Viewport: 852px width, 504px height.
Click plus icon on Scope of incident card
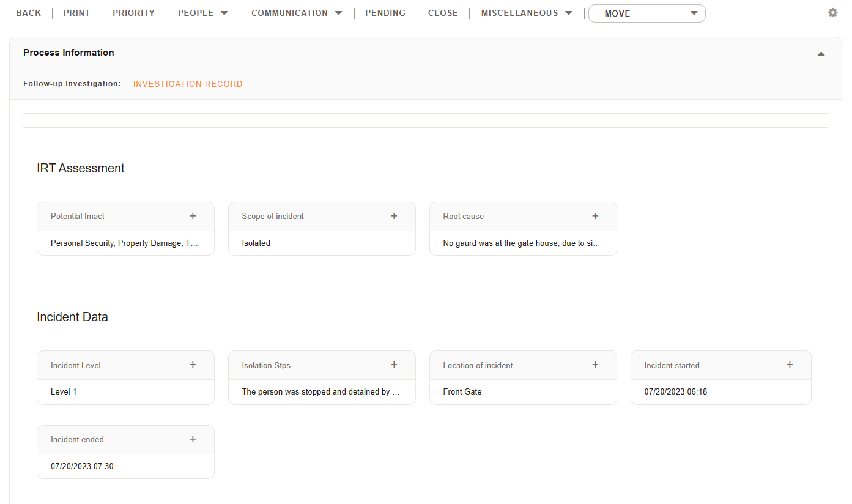tap(394, 216)
